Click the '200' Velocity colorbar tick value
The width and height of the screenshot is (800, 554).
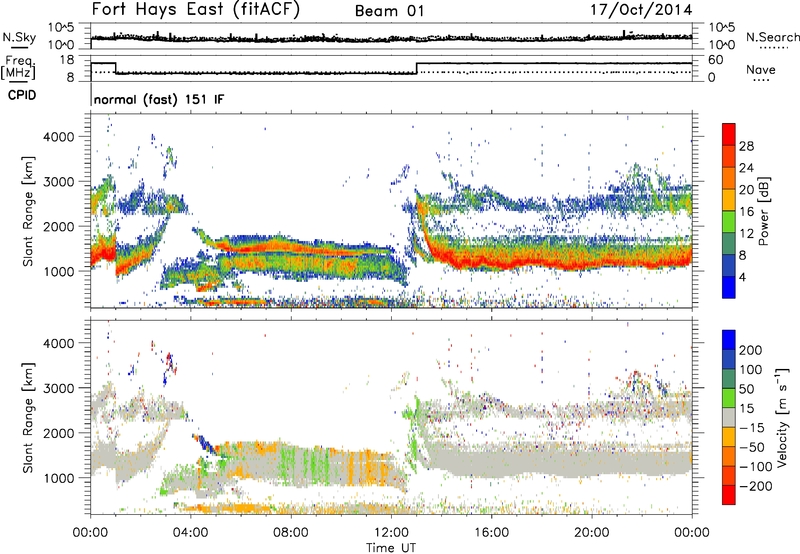[751, 350]
